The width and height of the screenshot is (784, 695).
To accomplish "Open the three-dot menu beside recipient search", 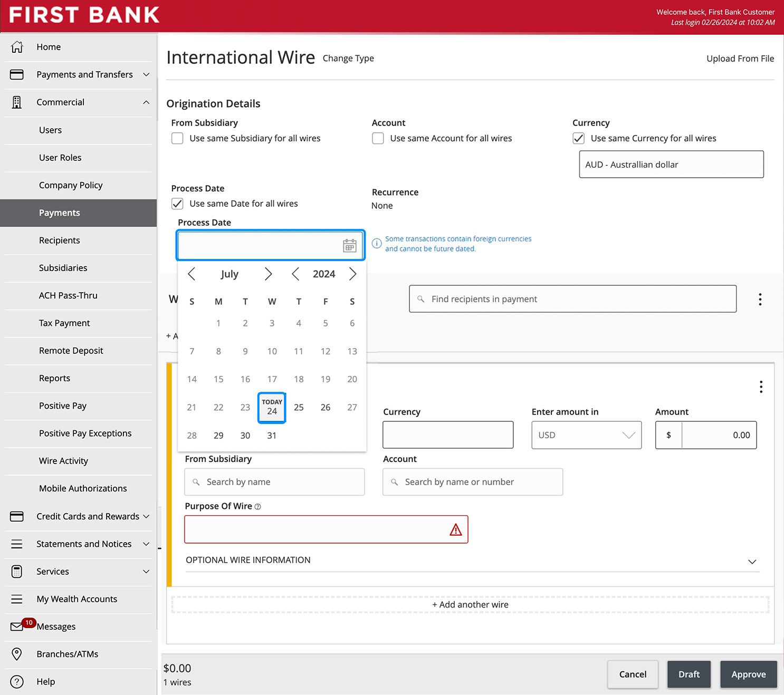I will tap(760, 300).
